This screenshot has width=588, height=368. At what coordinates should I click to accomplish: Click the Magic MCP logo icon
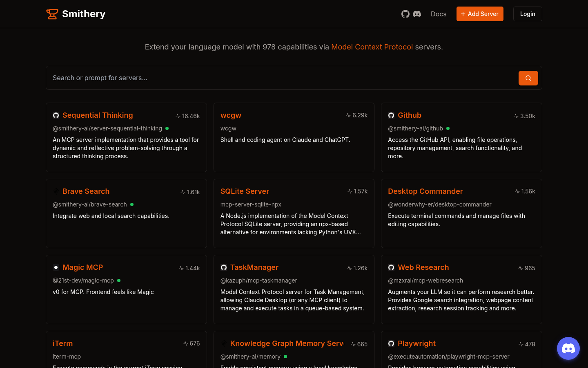coord(56,267)
